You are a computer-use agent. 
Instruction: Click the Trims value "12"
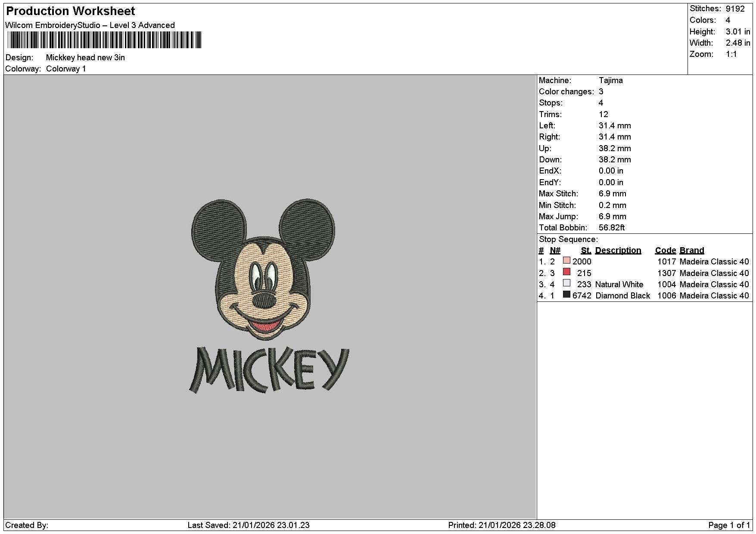coord(604,114)
